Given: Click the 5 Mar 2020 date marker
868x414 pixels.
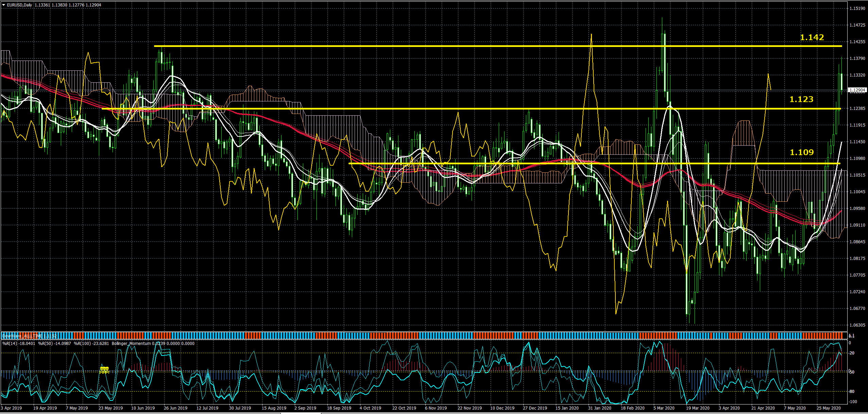Looking at the screenshot, I should [664, 408].
